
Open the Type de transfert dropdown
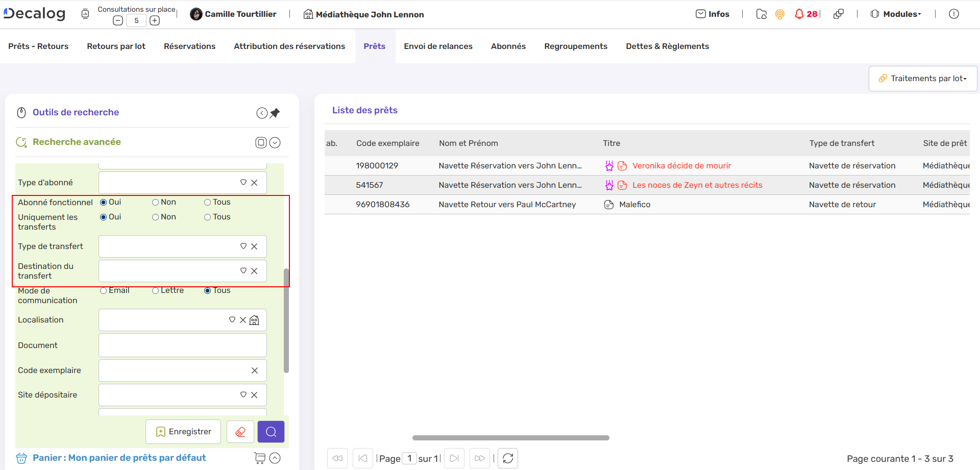(x=243, y=246)
